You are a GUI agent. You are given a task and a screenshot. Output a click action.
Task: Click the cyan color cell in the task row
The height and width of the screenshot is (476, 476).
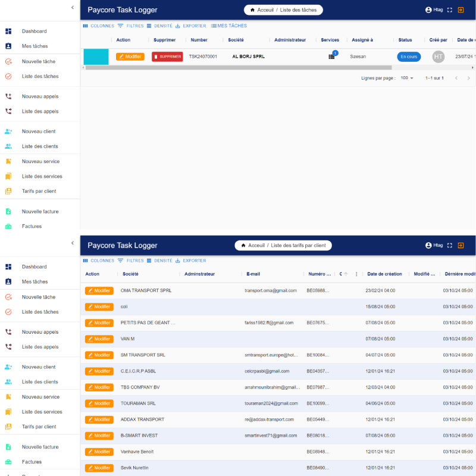tap(96, 57)
